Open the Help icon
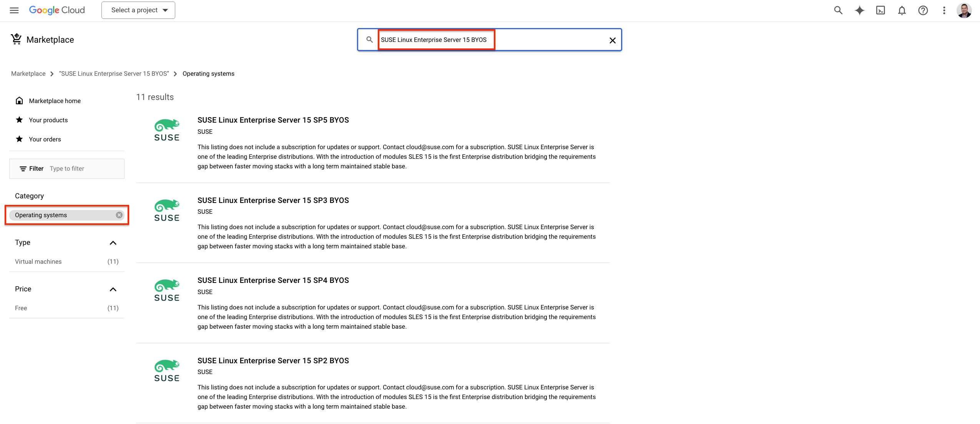This screenshot has width=980, height=424. [x=923, y=10]
